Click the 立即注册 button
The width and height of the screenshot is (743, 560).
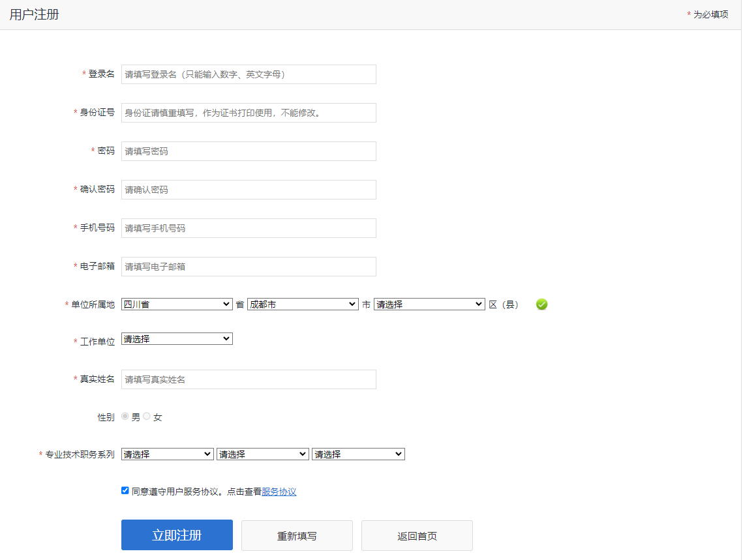pyautogui.click(x=177, y=535)
